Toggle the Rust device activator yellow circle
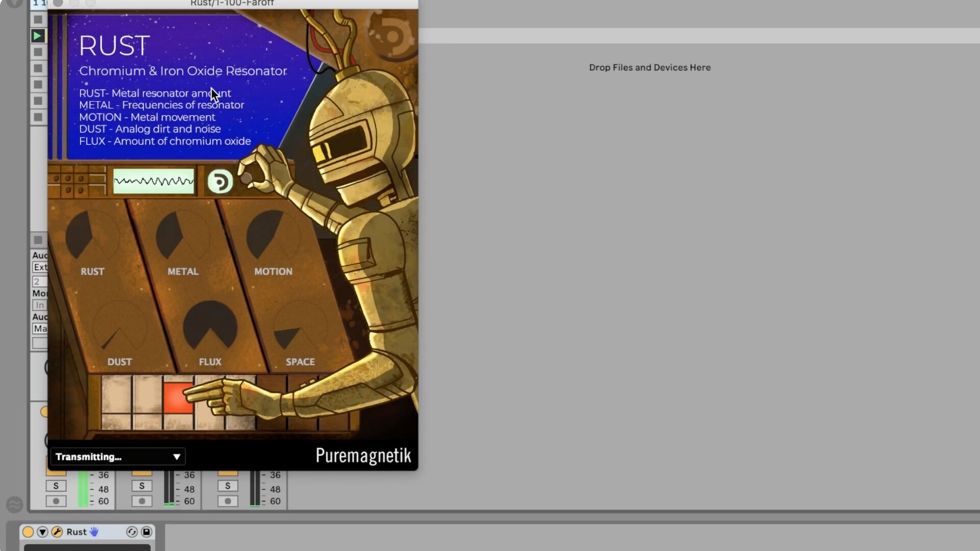The image size is (980, 551). [28, 532]
